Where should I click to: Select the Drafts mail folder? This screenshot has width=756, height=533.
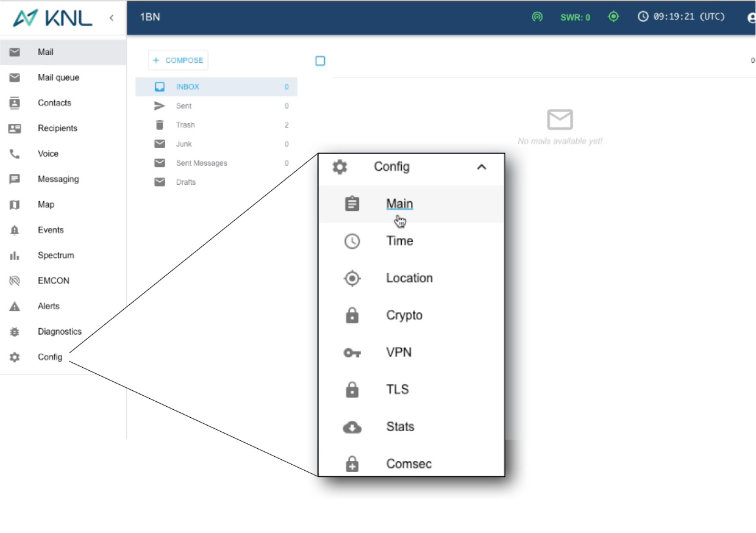(x=186, y=182)
